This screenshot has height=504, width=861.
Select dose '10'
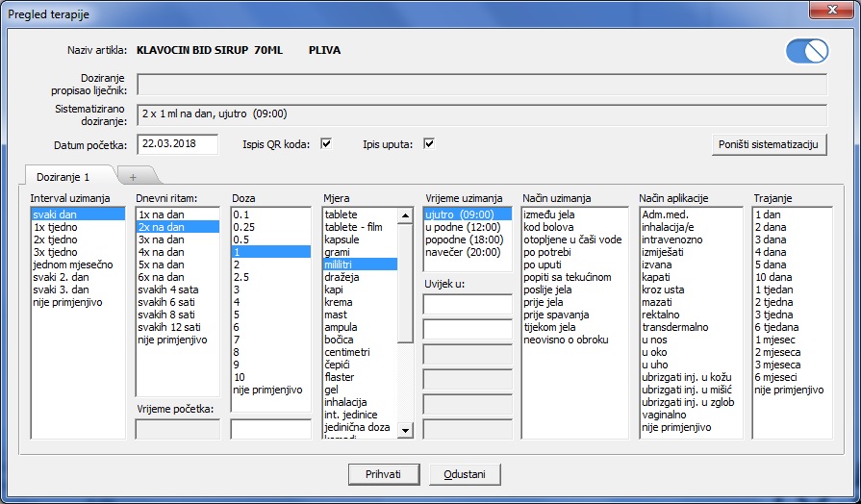point(271,378)
